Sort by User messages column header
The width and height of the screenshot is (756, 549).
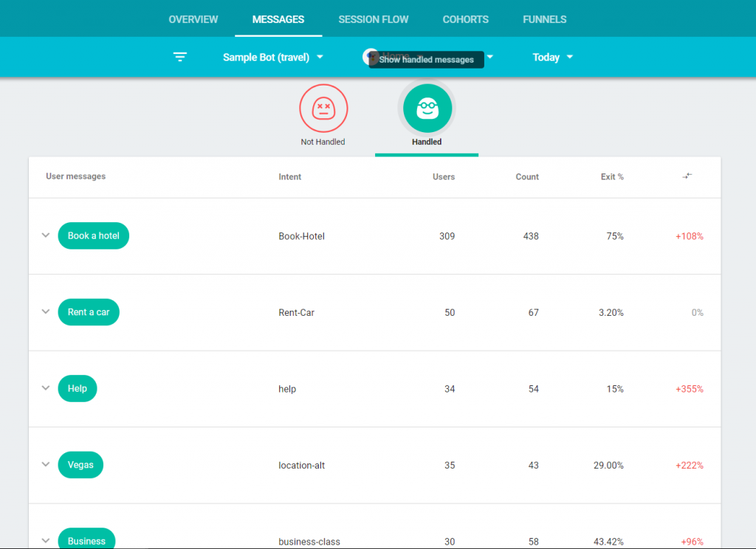coord(76,176)
